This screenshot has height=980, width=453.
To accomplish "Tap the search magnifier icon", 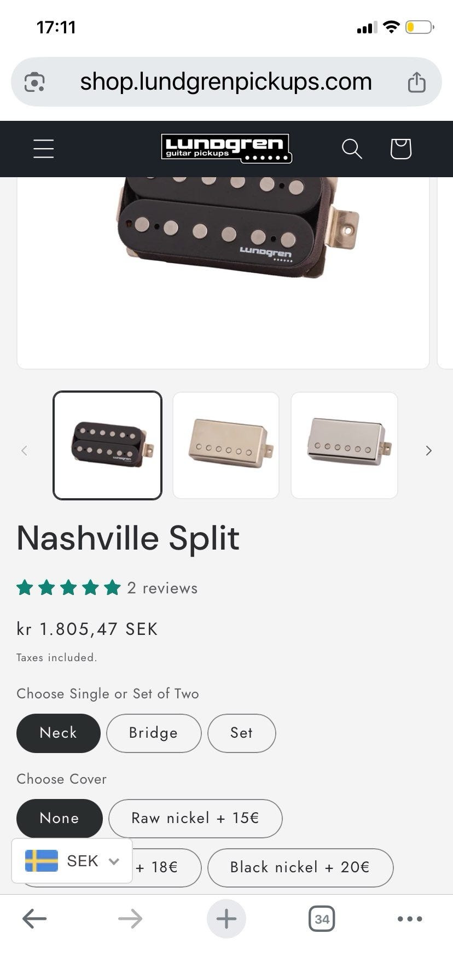I will (x=352, y=149).
